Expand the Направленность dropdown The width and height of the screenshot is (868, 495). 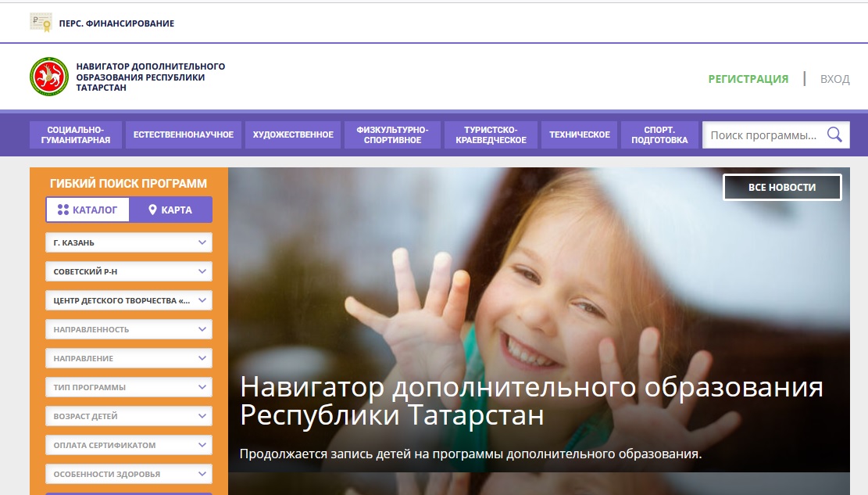pos(129,329)
